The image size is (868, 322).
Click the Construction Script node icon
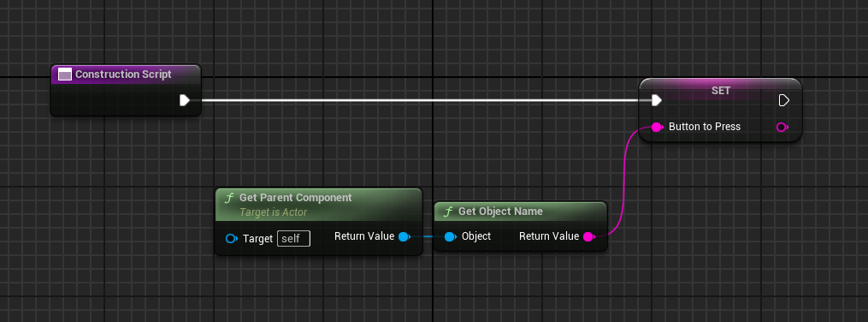tap(65, 75)
